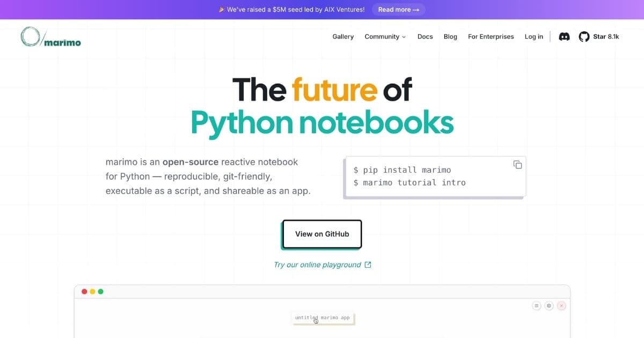
Task: Open marimo's GitHub via the GitHub icon
Action: [x=584, y=36]
